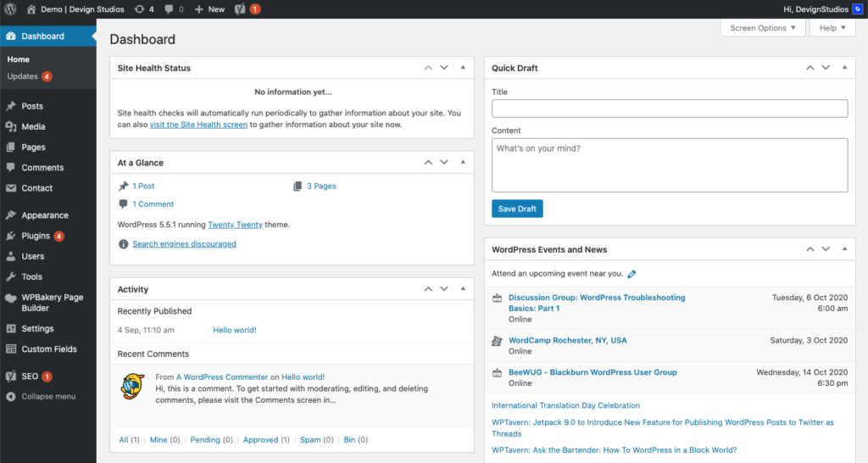
Task: Open the Plugins menu label
Action: (x=36, y=236)
